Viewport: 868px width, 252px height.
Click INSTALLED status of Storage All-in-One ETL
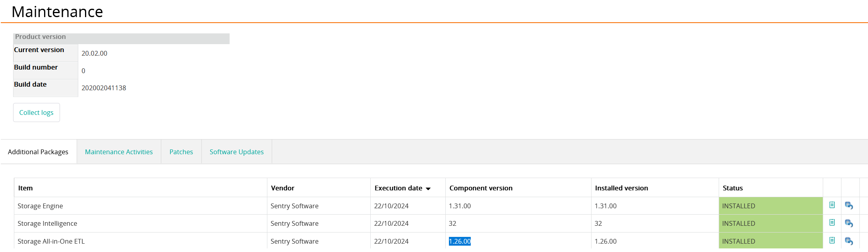[771, 241]
